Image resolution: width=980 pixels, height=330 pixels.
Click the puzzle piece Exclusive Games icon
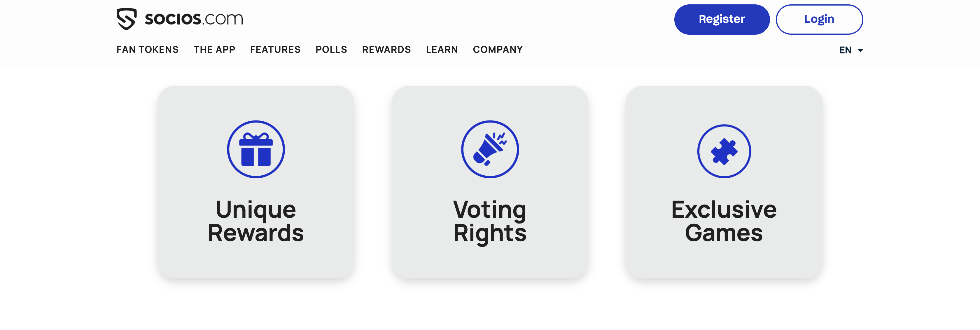[724, 151]
